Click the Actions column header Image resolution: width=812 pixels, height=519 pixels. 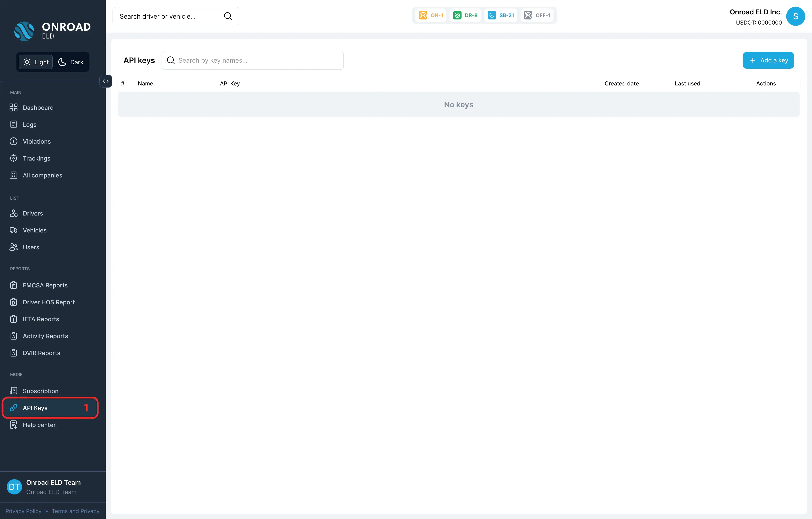pos(766,83)
